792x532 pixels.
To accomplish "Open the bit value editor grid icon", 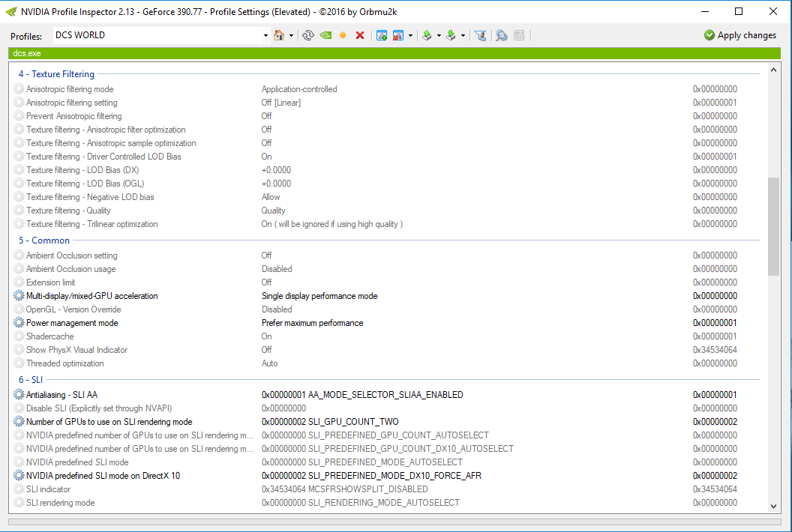I will pyautogui.click(x=519, y=35).
